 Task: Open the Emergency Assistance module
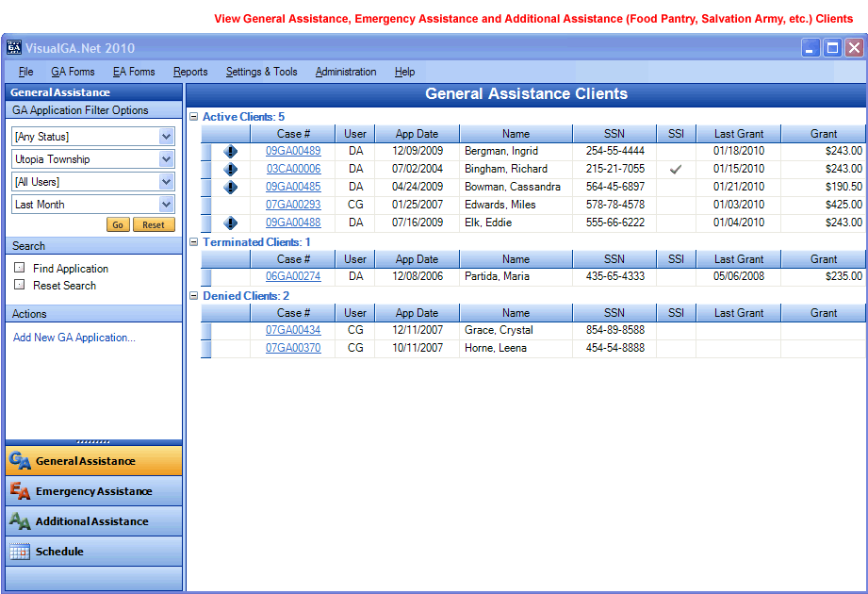click(91, 490)
